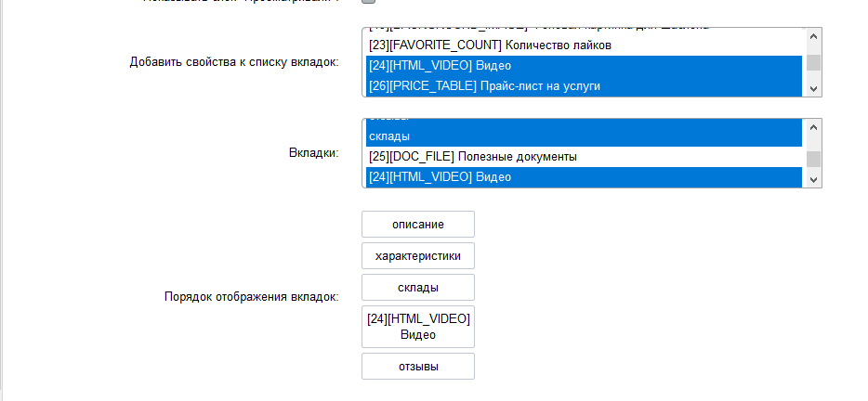This screenshot has width=868, height=401.
Task: Select '[25][DOC_FILE] Полезные документы' option
Action: [584, 157]
